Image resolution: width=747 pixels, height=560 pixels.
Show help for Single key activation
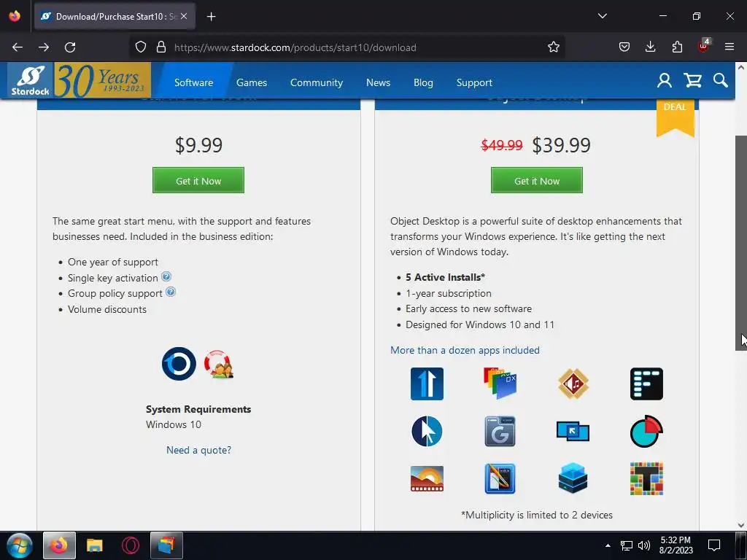pyautogui.click(x=166, y=276)
